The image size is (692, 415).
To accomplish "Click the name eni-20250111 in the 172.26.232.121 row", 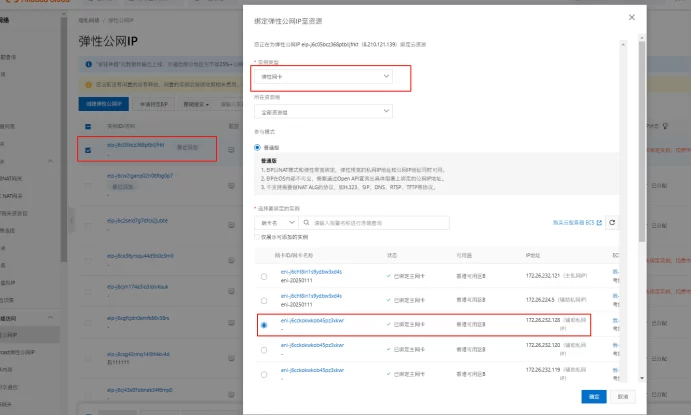I will [x=297, y=280].
